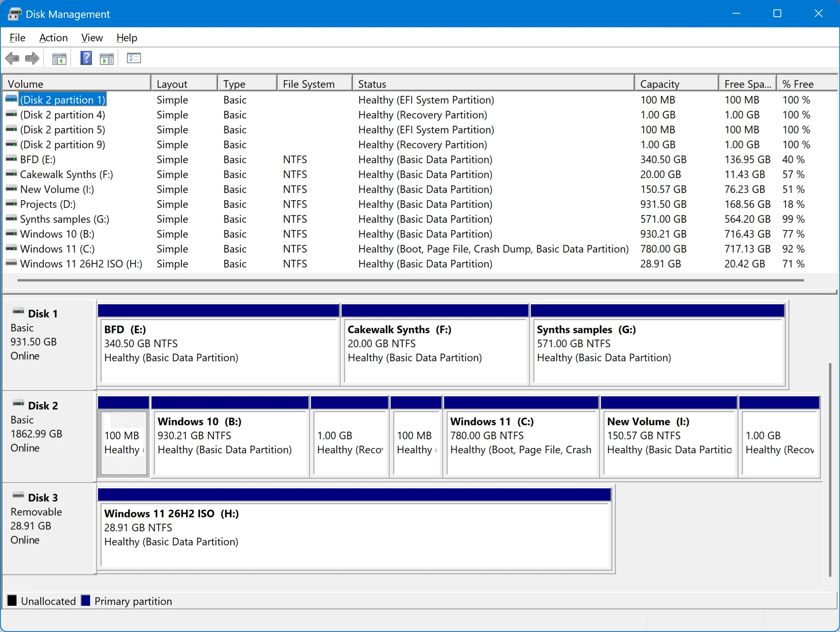Select the New Volume (I:) list row
Viewport: 840px width, 632px height.
[x=421, y=189]
